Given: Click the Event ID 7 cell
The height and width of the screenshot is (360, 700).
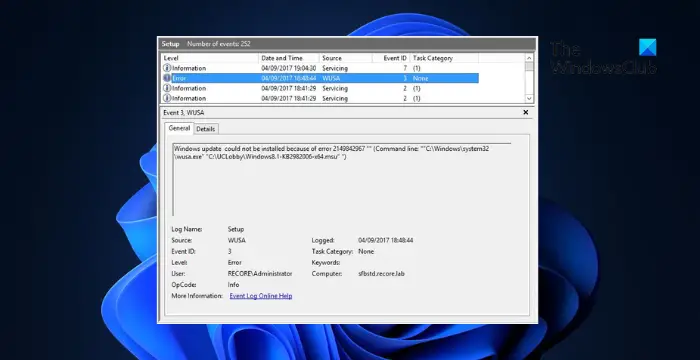Looking at the screenshot, I should click(x=404, y=68).
